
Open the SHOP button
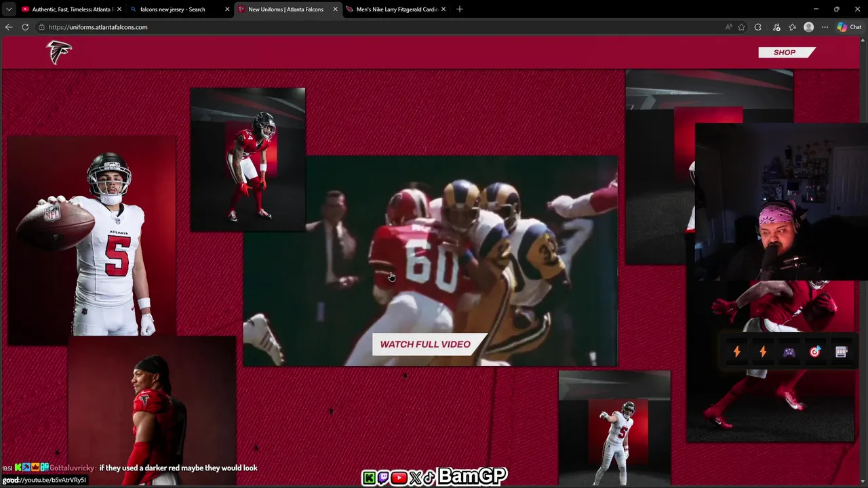click(x=786, y=52)
